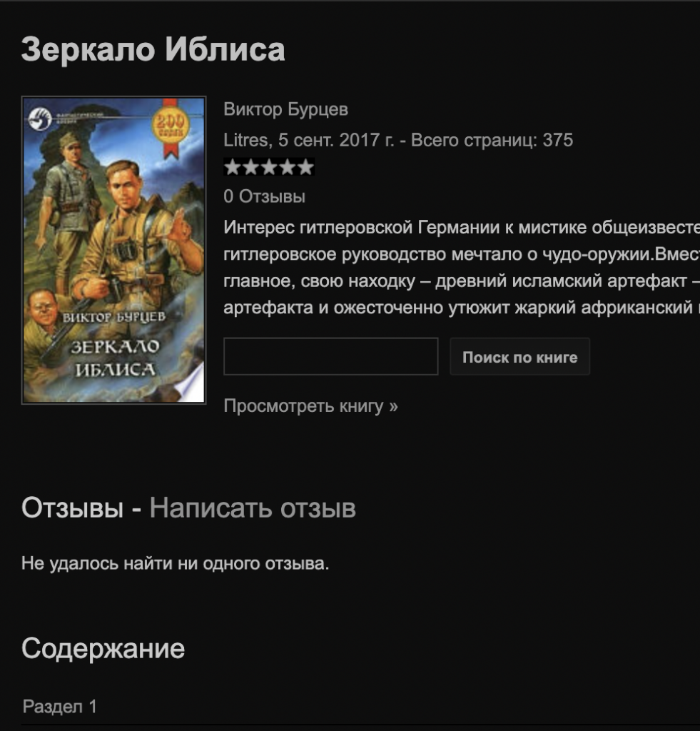This screenshot has width=700, height=731.
Task: Choose the fourth rating star
Action: (287, 167)
